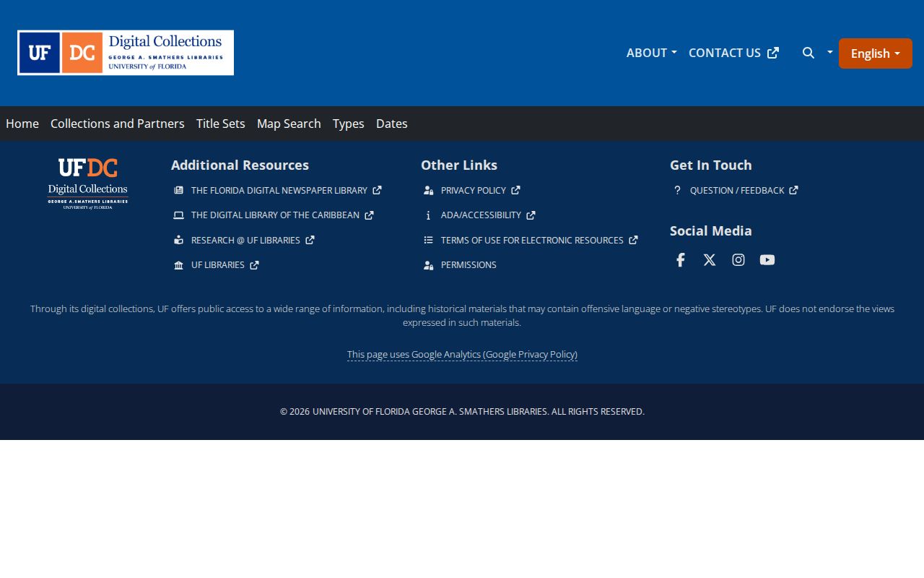Click the reader icon beside Research @ UF Libraries

178,240
